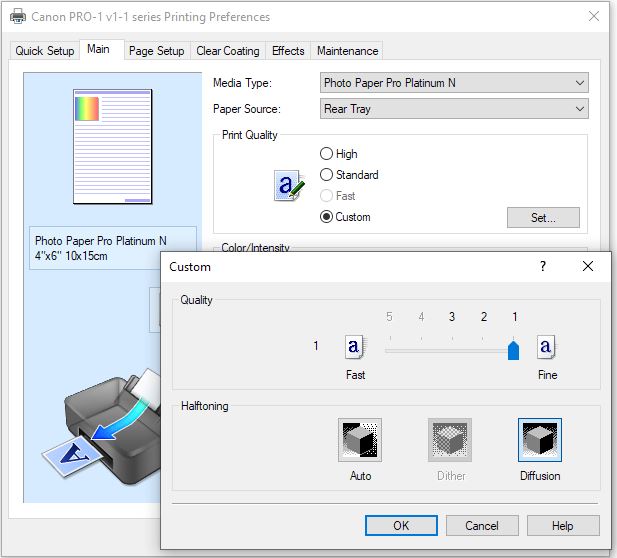The width and height of the screenshot is (617, 558).
Task: Select the Auto halftoning icon
Action: [x=360, y=440]
